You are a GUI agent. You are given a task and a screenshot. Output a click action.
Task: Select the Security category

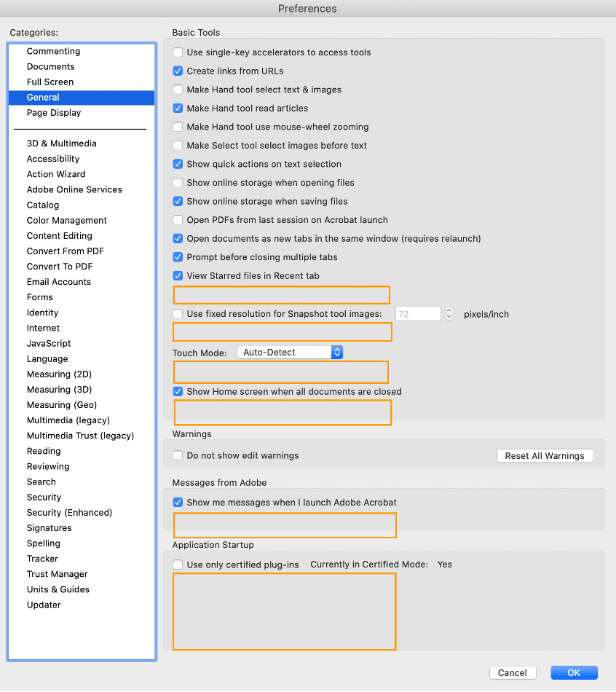click(44, 497)
